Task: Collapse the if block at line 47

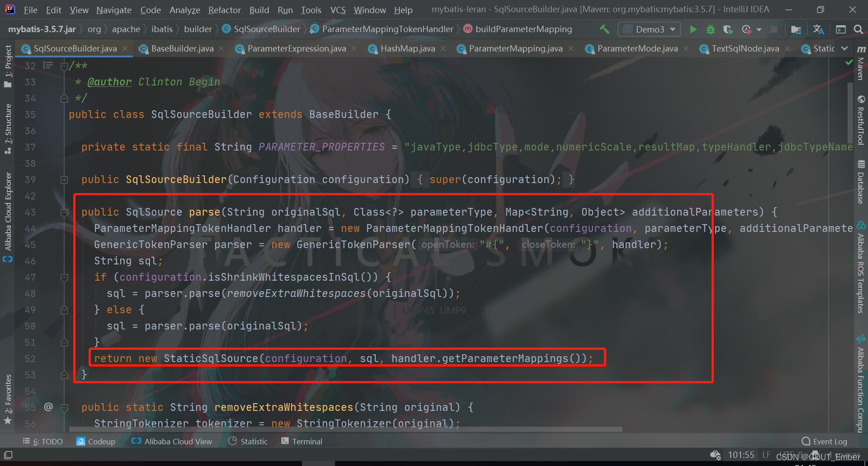Action: pos(64,278)
